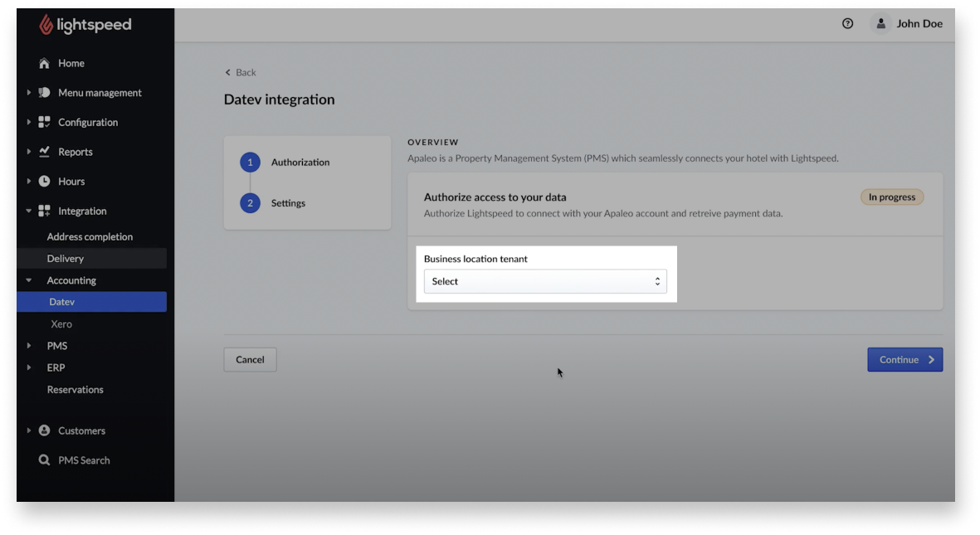Viewport: 980px width, 535px height.
Task: Click the Configuration grid icon
Action: (44, 122)
